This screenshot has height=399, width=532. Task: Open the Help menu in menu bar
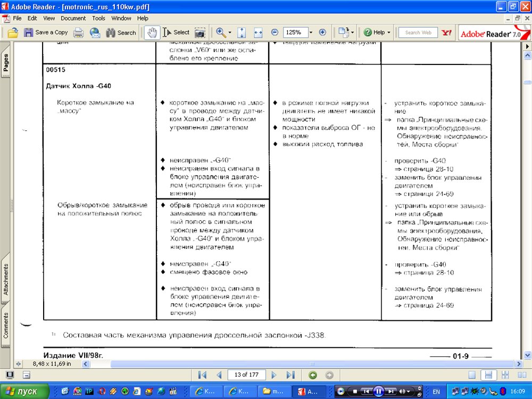coord(143,18)
